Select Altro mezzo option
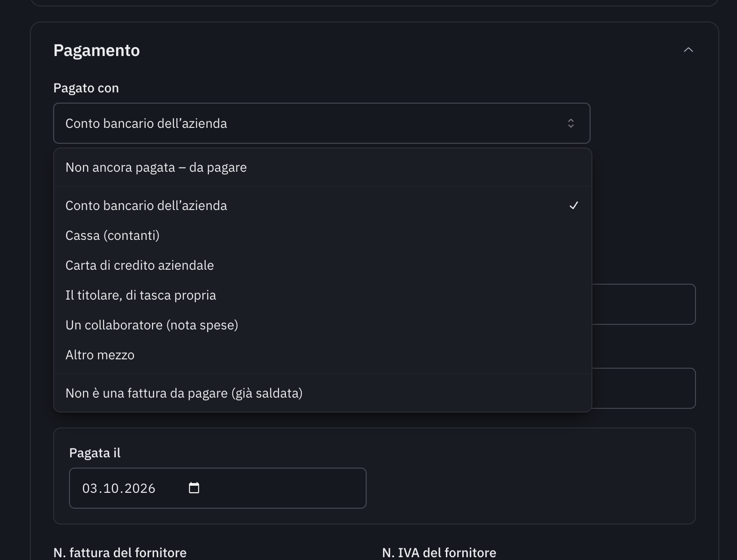The height and width of the screenshot is (560, 737). [323, 355]
